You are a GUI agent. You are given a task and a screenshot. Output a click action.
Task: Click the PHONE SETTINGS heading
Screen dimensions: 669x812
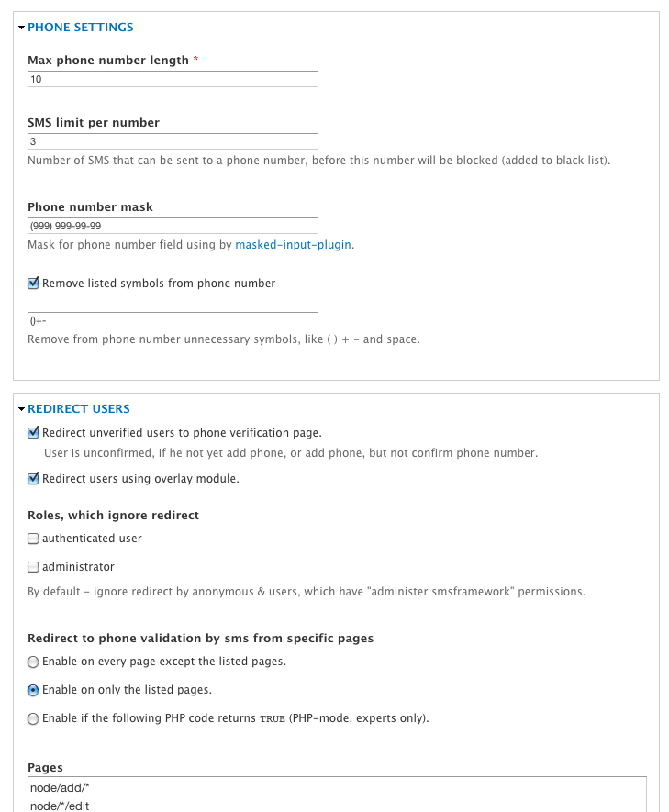click(81, 27)
